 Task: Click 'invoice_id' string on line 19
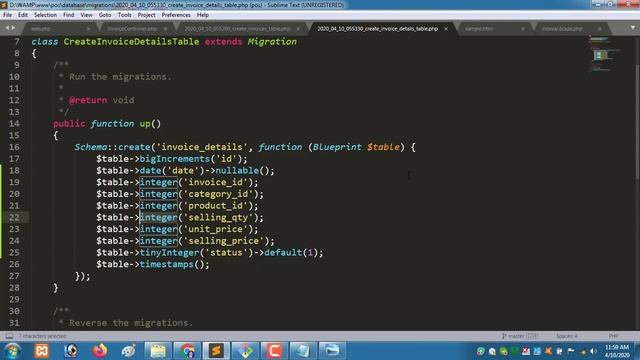216,182
